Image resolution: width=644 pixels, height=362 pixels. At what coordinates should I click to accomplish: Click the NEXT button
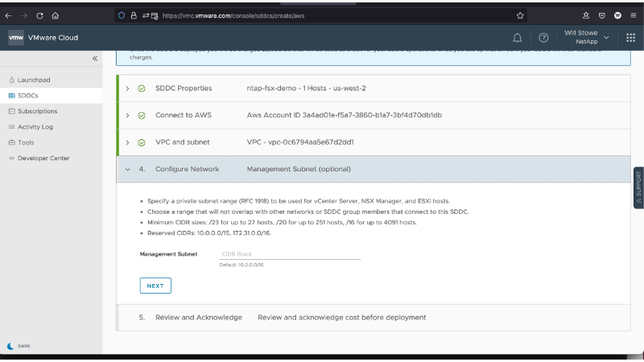(x=155, y=286)
